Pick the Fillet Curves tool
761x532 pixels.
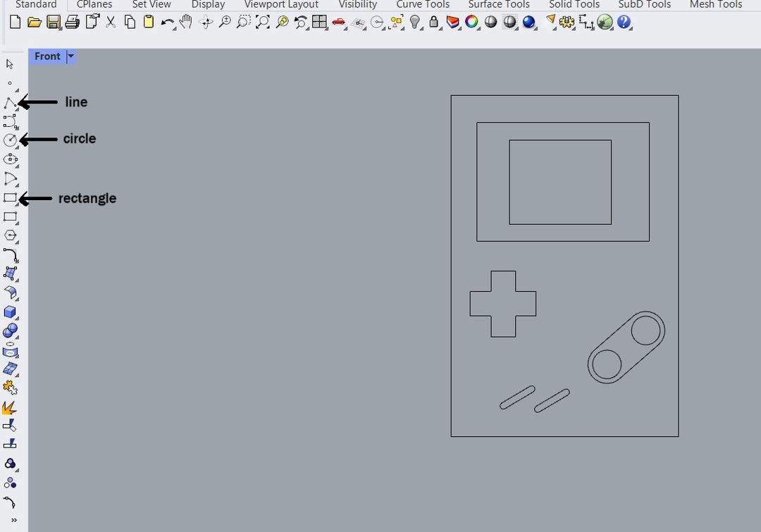(10, 255)
